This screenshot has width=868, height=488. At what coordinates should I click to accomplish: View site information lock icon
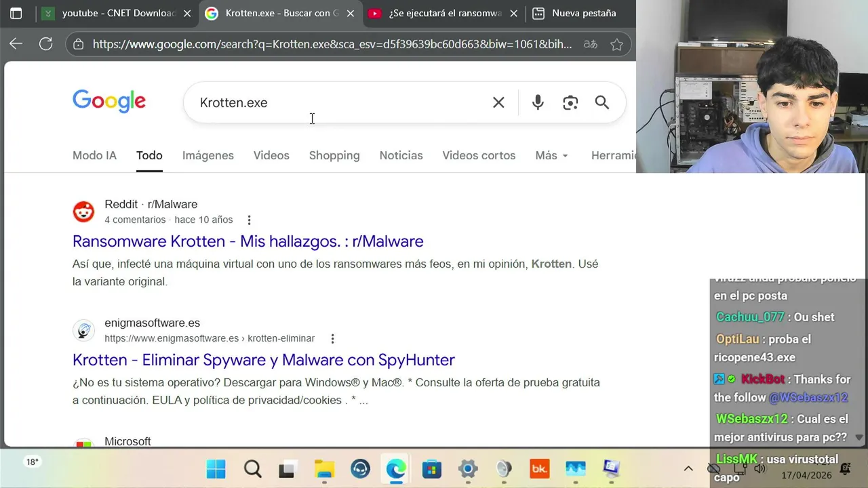(x=79, y=44)
